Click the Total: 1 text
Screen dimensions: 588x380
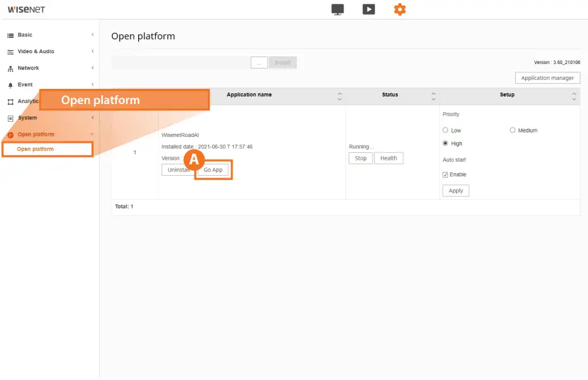point(124,207)
